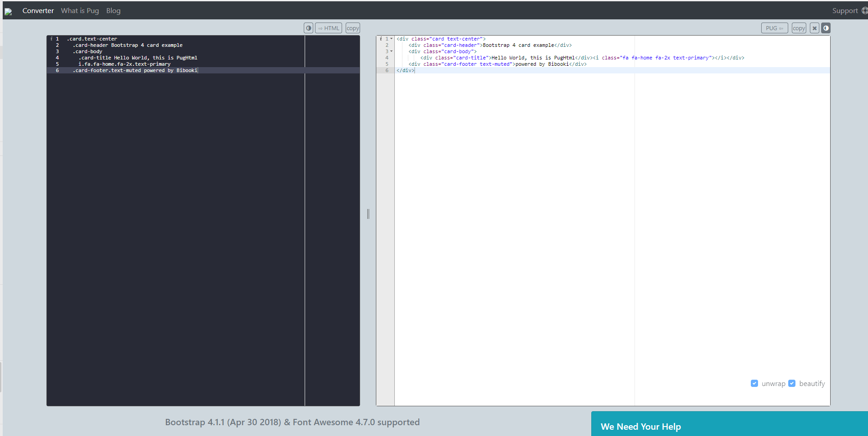This screenshot has height=436, width=868.
Task: Convert HTML to Pug with the PUG button
Action: (774, 28)
